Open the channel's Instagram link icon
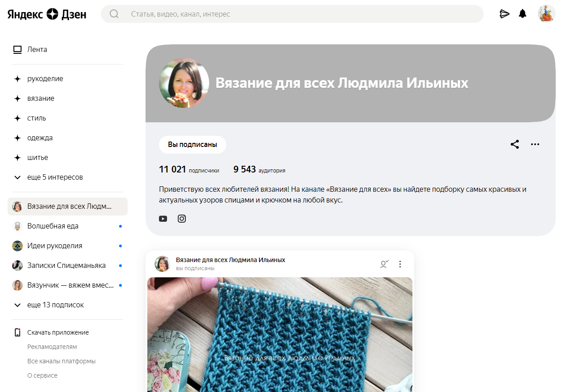 click(x=182, y=219)
